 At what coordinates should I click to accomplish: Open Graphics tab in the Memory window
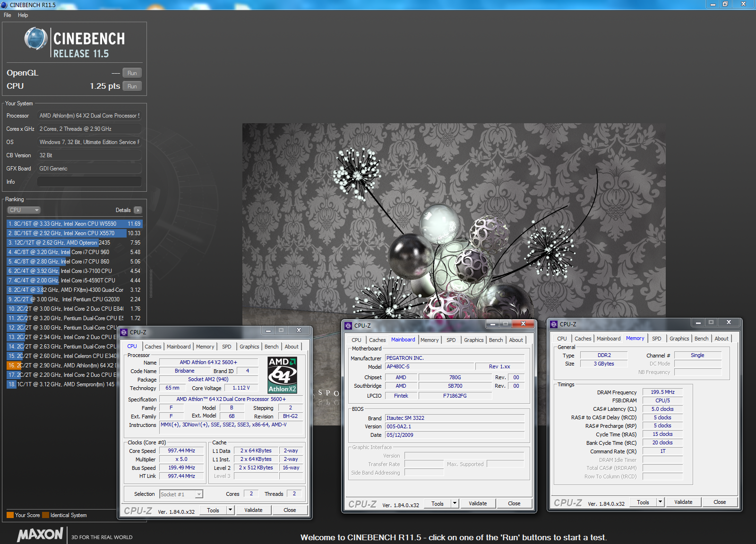679,339
